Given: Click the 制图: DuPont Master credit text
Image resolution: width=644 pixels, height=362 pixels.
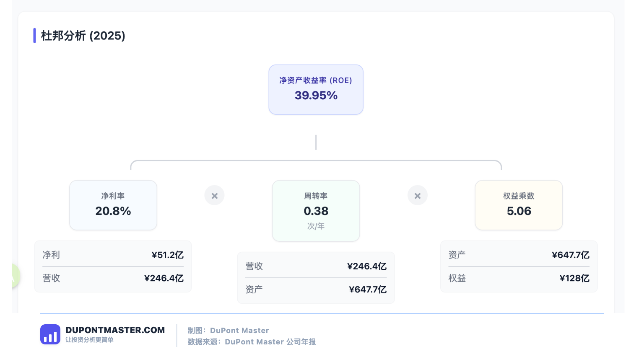Looking at the screenshot, I should (x=229, y=331).
